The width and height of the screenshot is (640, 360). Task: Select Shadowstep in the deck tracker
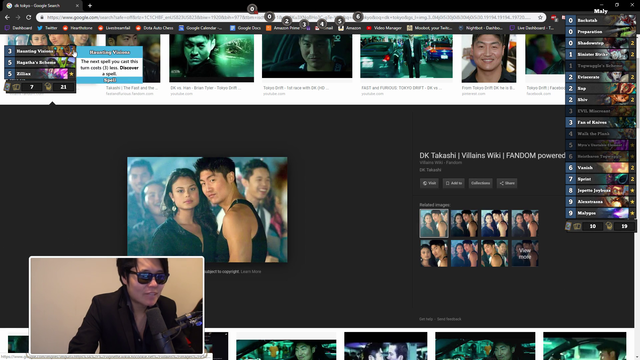pos(600,43)
